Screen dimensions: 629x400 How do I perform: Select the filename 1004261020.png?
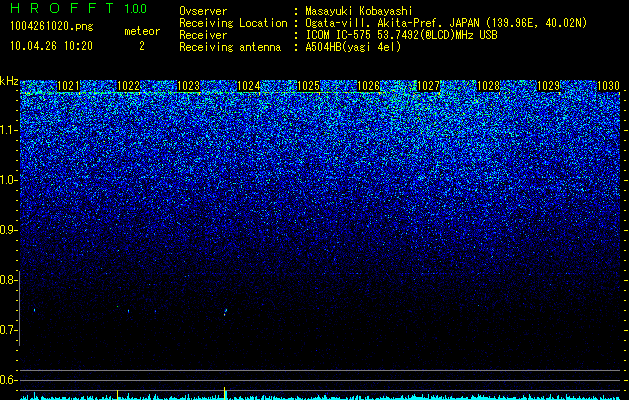tap(52, 27)
